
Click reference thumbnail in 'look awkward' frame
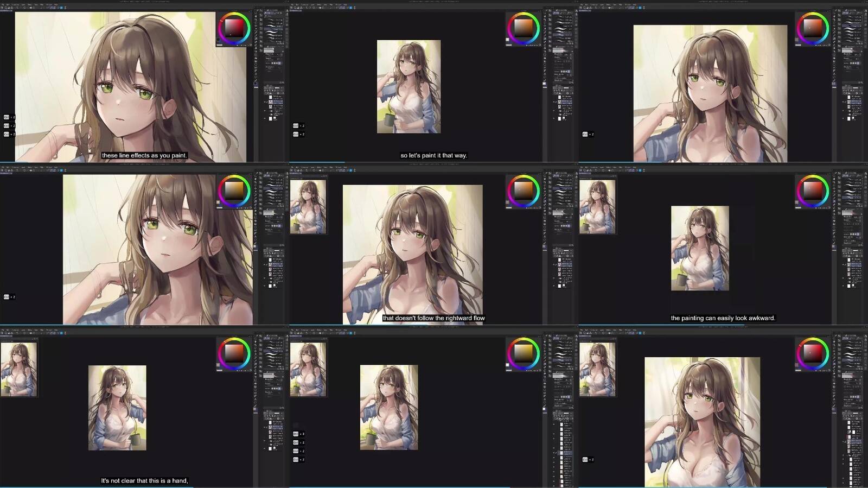click(597, 207)
